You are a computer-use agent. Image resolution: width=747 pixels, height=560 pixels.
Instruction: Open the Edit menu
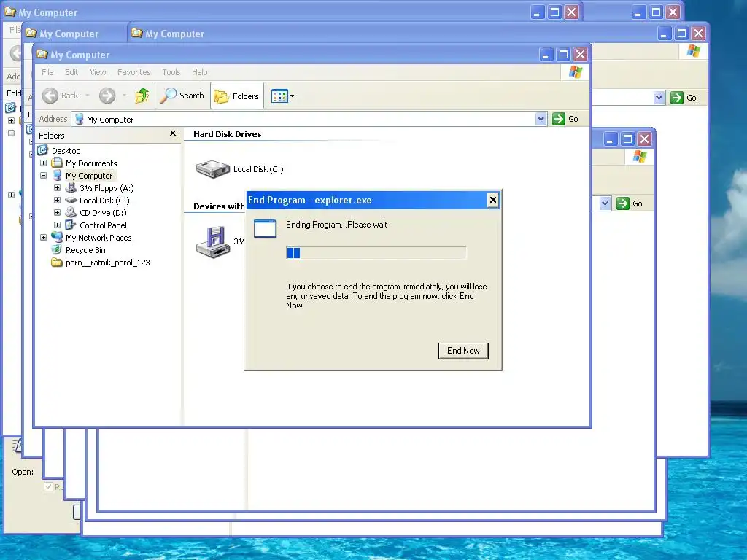pyautogui.click(x=71, y=72)
